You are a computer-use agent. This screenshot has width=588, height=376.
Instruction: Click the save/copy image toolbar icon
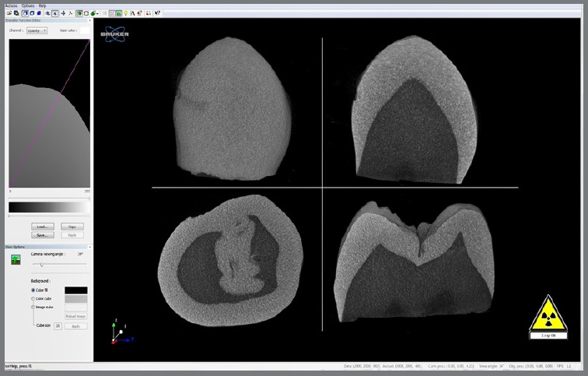click(x=16, y=13)
